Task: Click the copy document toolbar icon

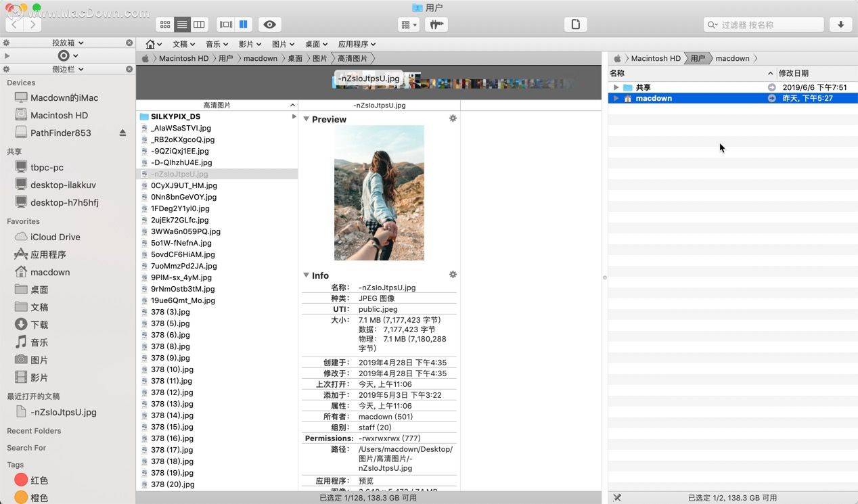Action: coord(576,24)
